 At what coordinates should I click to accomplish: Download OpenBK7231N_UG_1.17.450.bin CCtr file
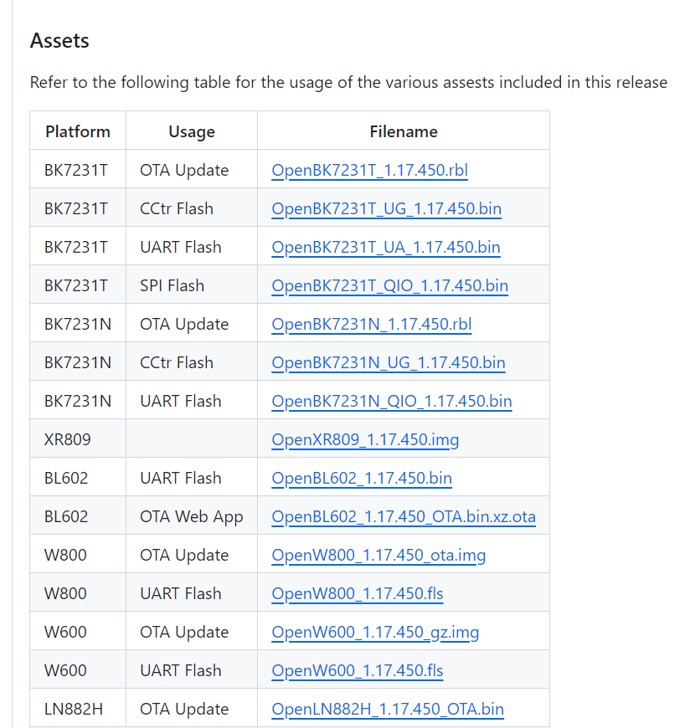[389, 363]
